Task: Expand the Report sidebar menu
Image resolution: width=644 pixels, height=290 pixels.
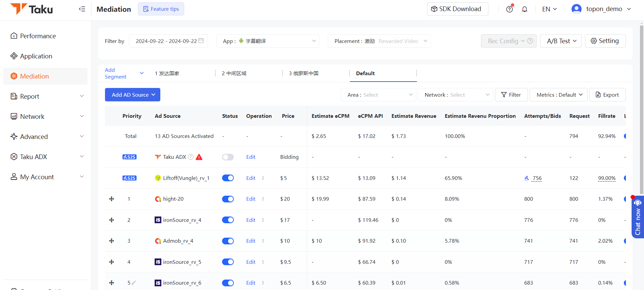Action: [45, 96]
